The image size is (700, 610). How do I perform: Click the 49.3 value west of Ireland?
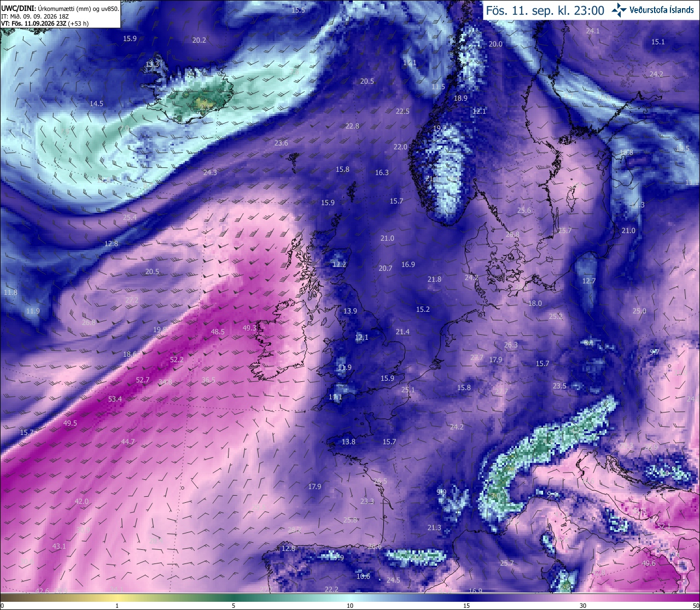pyautogui.click(x=249, y=328)
